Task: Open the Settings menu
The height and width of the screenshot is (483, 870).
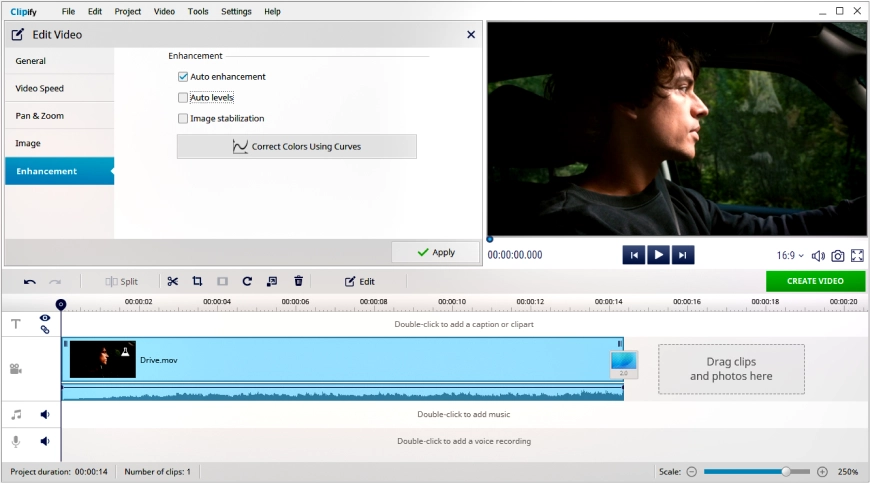Action: pos(236,11)
